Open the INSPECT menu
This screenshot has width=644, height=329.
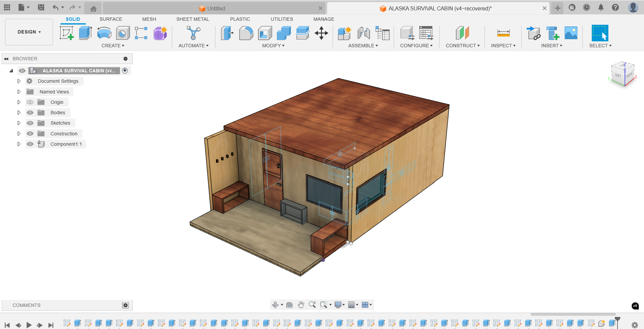503,46
